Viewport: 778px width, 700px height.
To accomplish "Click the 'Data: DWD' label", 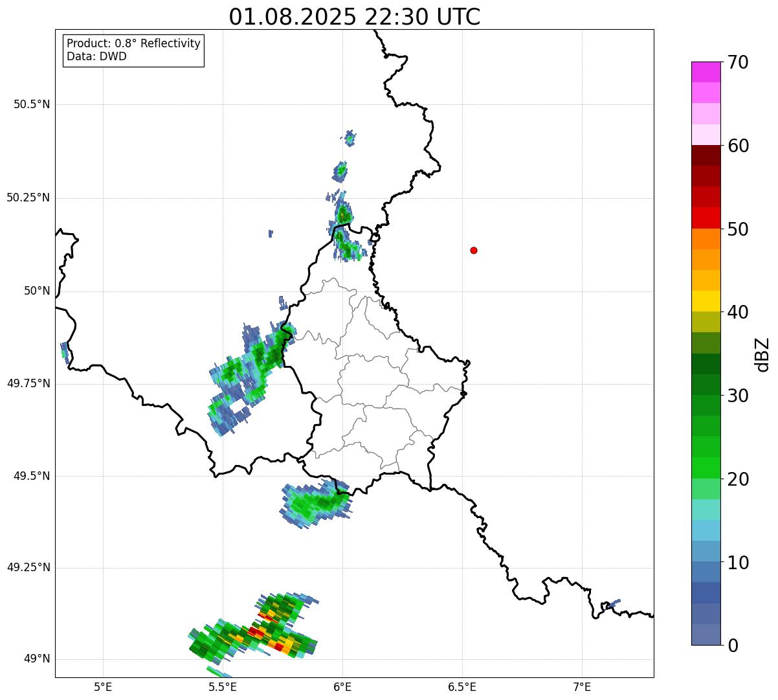I will (x=96, y=56).
